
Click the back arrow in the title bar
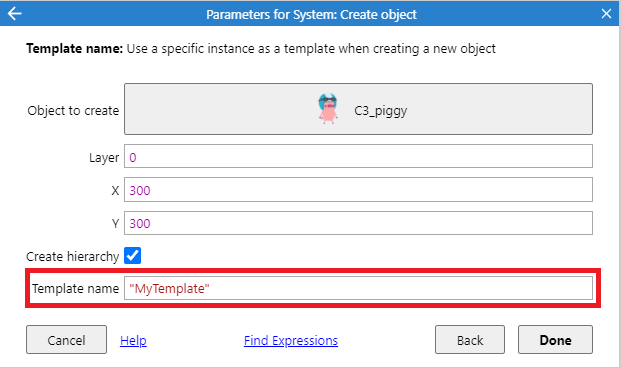tap(14, 14)
